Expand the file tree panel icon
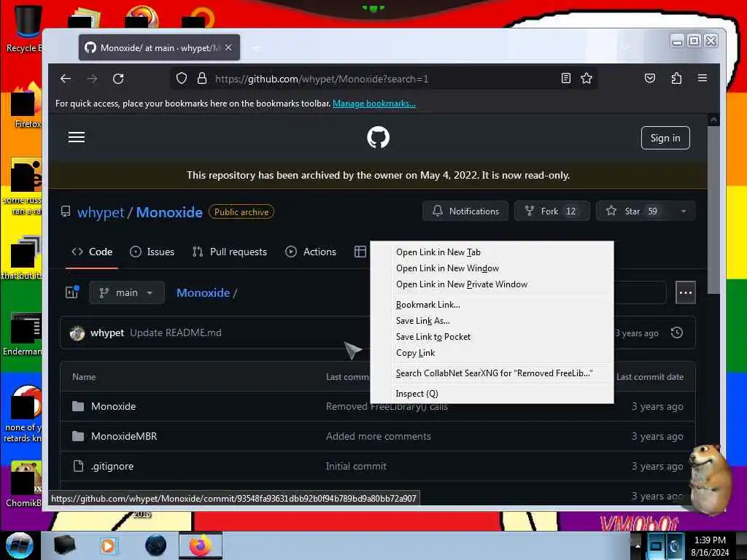This screenshot has width=747, height=560. point(72,292)
